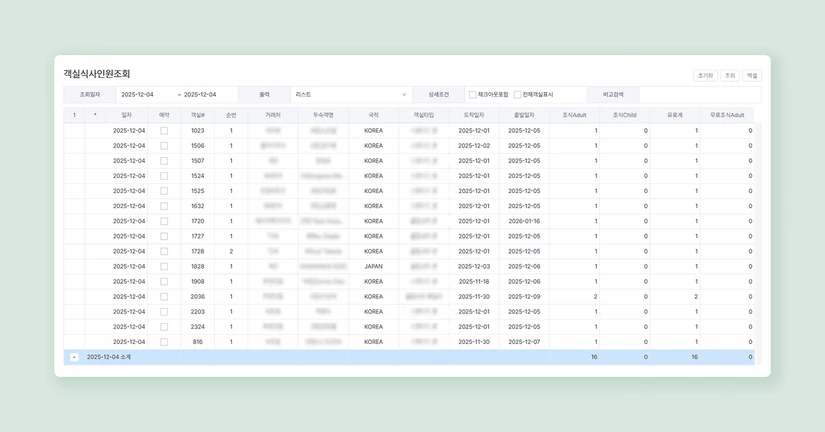Open the 출력 리스트 dropdown

(351, 94)
